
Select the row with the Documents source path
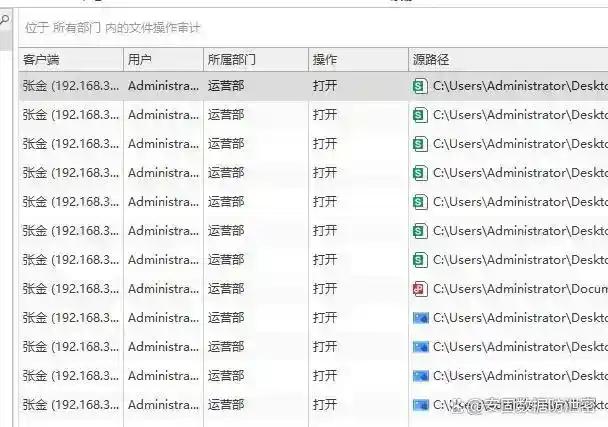pos(313,289)
